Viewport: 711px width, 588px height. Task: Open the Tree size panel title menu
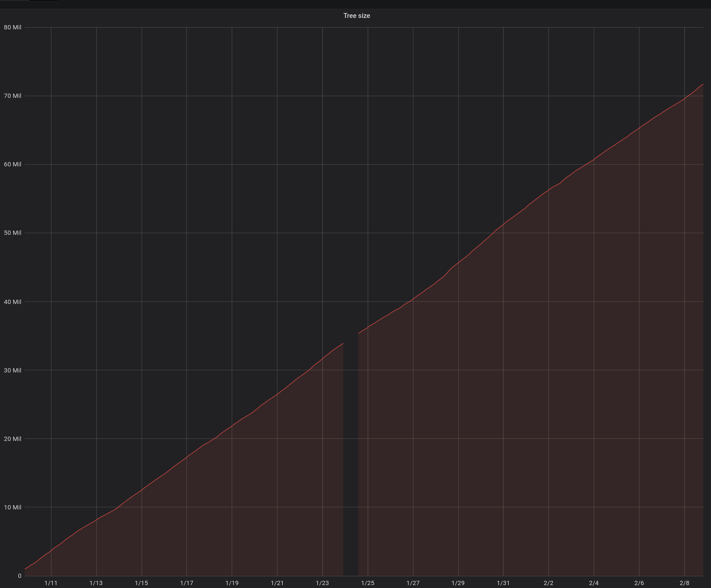[356, 16]
